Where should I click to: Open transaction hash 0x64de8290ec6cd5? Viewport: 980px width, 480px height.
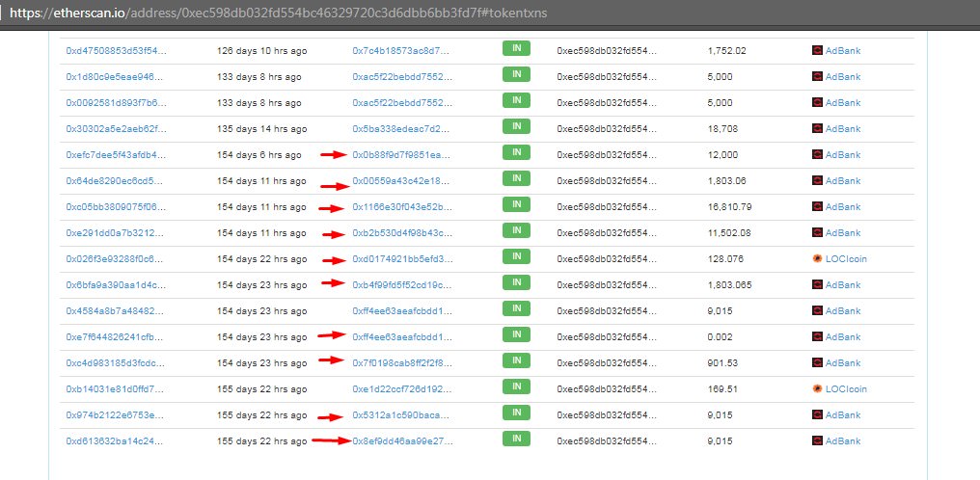(117, 181)
